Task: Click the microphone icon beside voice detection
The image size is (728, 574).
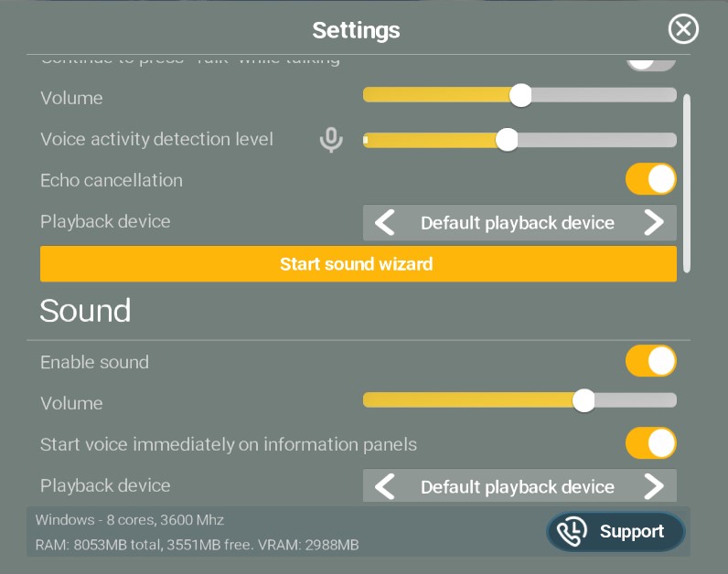Action: [331, 140]
